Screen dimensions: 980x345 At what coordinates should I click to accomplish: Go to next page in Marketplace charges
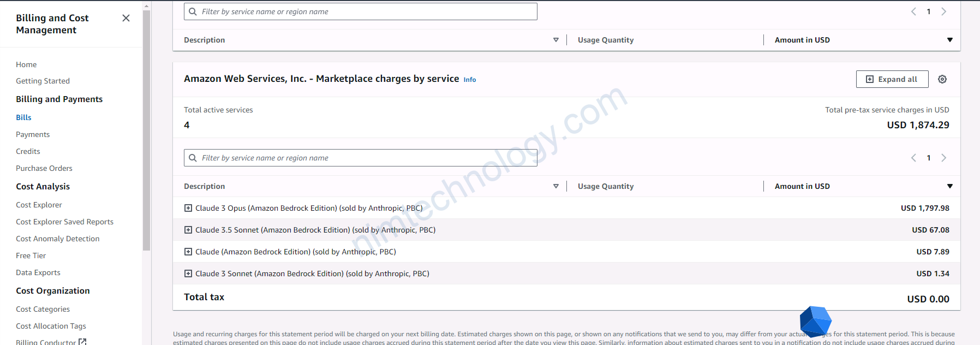[943, 158]
